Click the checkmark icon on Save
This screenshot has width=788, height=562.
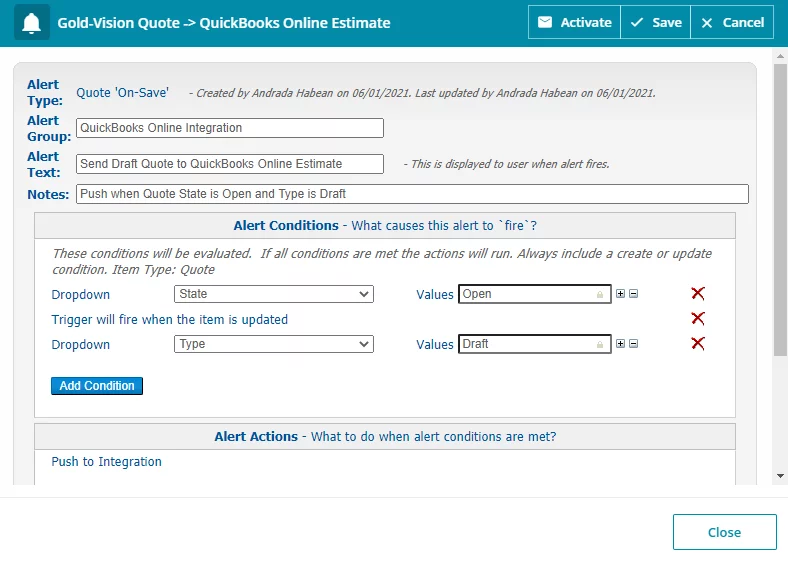coord(637,23)
